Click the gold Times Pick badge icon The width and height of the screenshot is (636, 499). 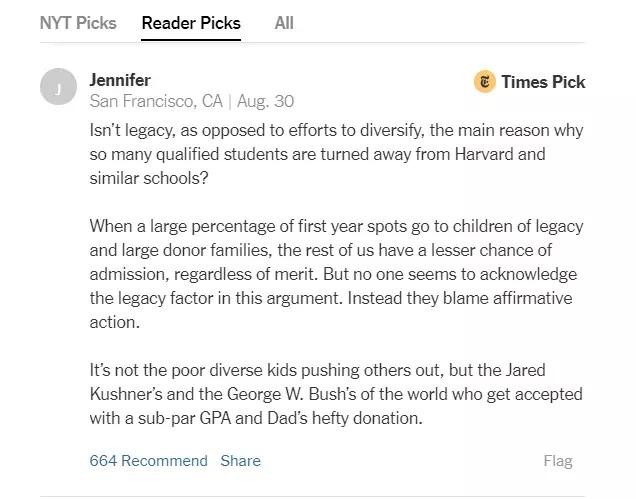coord(485,82)
